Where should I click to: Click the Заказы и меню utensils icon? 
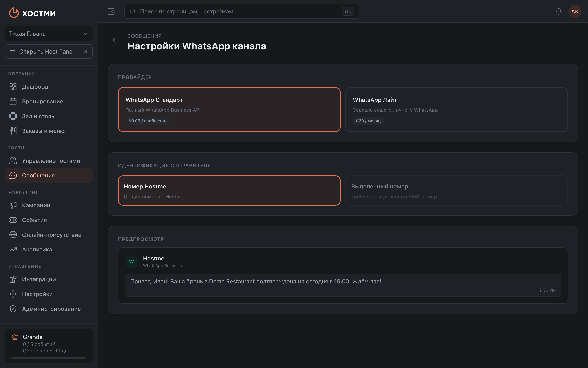tap(13, 131)
